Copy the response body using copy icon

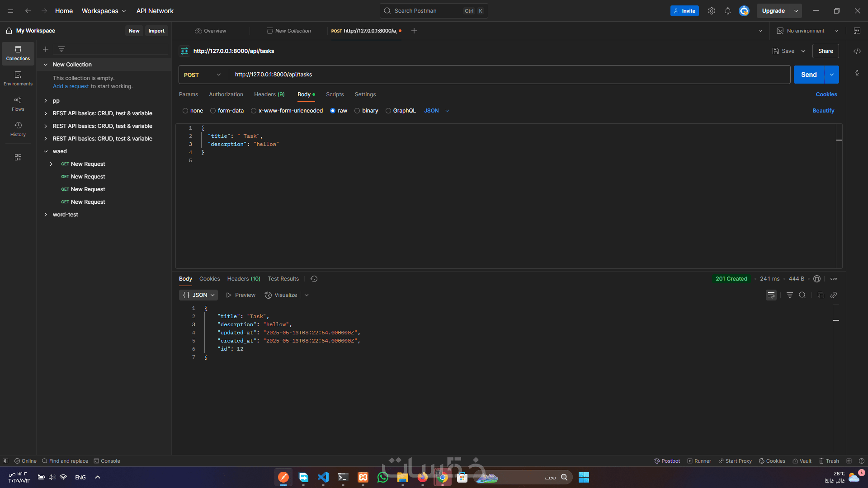(821, 295)
